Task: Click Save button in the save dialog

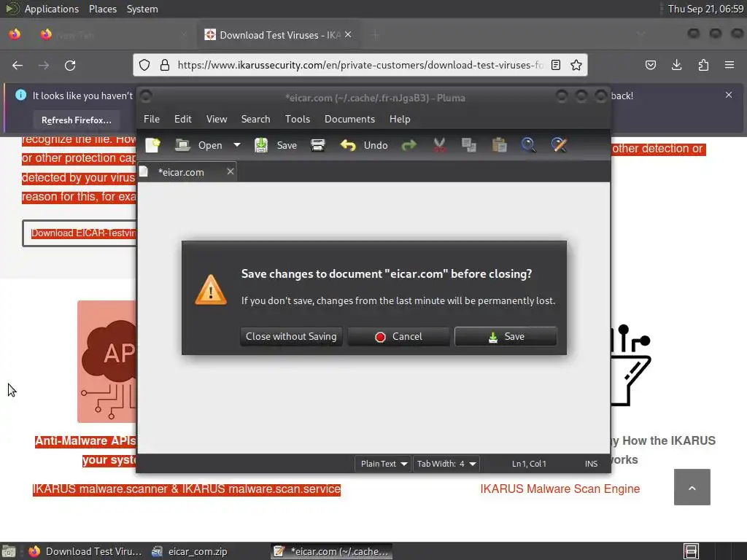Action: click(x=506, y=337)
